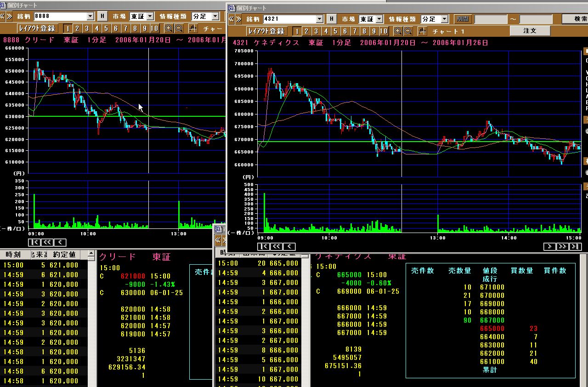
Task: Select layout 4 in 4321 window
Action: tap(326, 31)
